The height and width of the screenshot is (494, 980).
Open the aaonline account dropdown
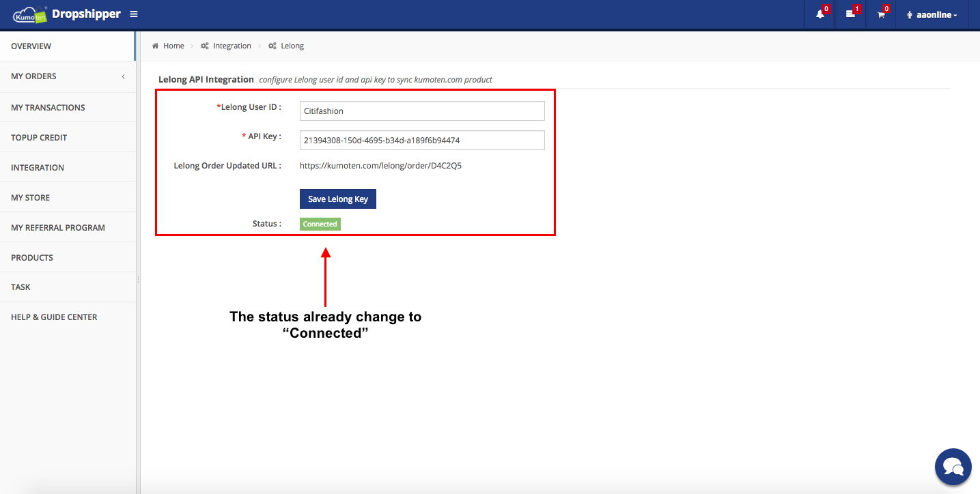click(932, 15)
